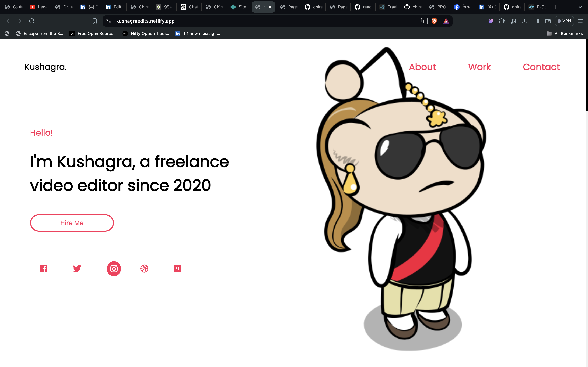
Task: Open the All Bookmarks folder
Action: 564,34
